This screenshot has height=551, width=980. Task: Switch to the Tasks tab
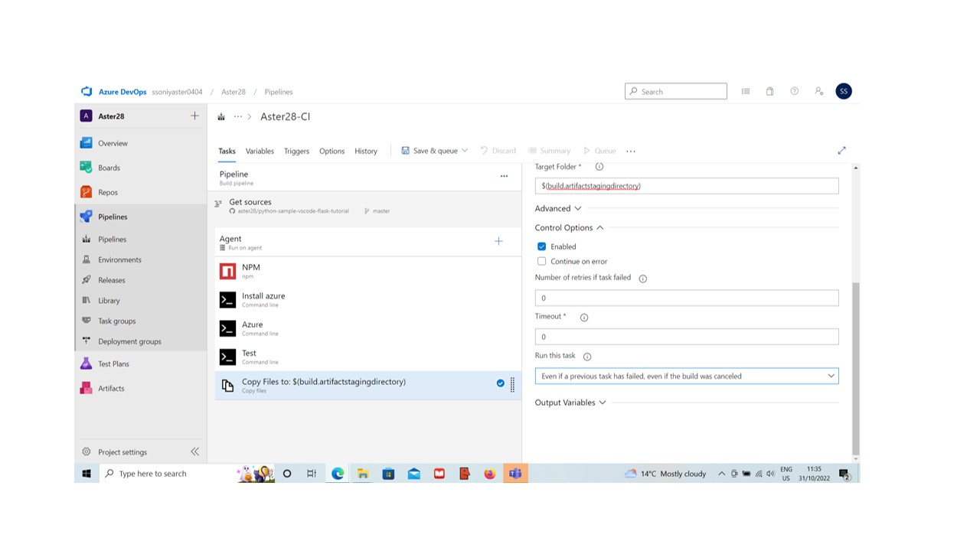coord(227,151)
